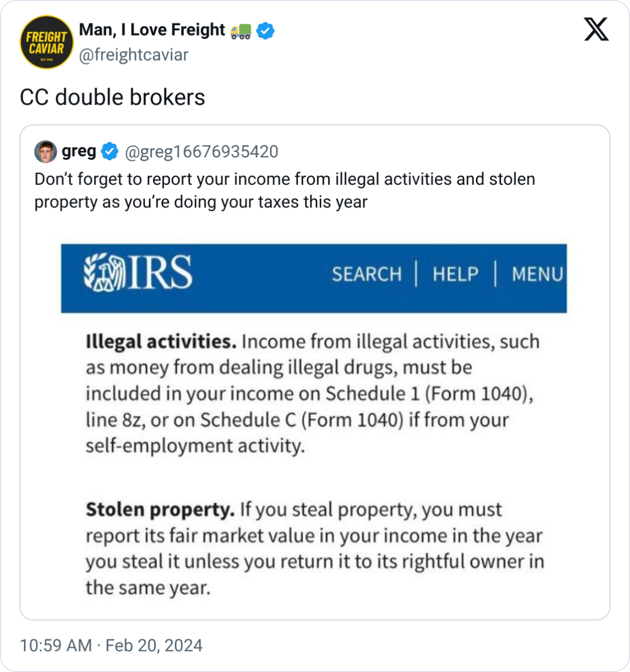
Task: Click the "CC double brokers" tweet text
Action: (x=112, y=97)
